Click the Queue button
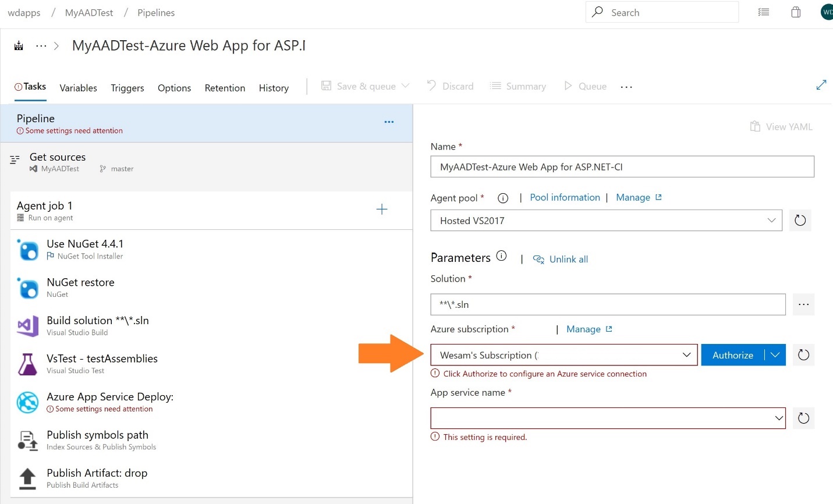 click(x=586, y=86)
